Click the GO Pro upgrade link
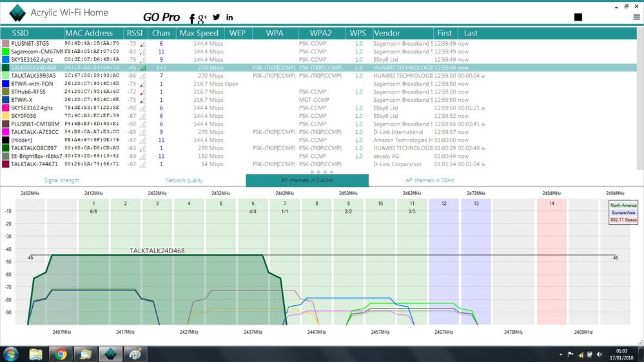 point(161,17)
